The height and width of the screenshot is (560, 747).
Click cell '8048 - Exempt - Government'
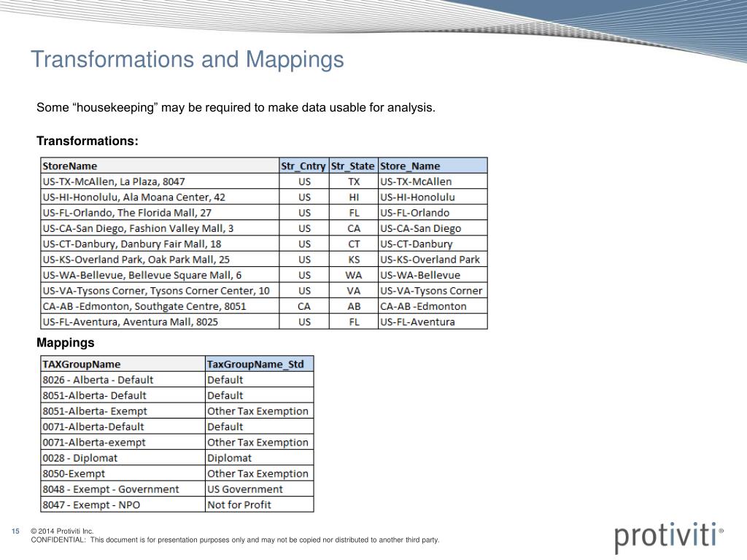pyautogui.click(x=123, y=489)
